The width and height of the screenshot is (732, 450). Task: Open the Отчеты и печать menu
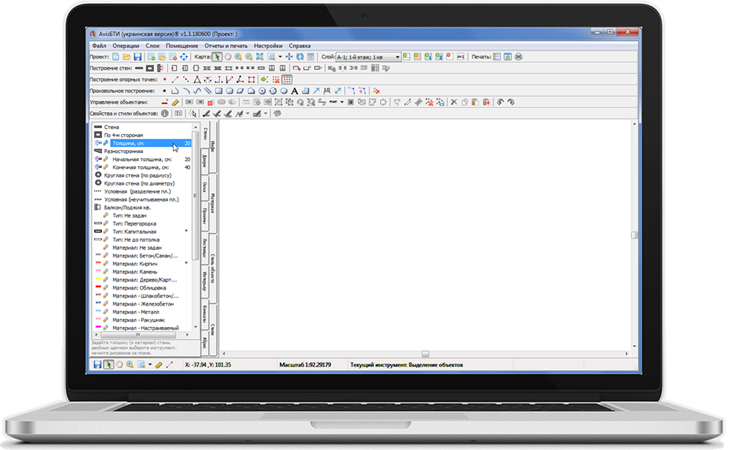click(x=226, y=46)
